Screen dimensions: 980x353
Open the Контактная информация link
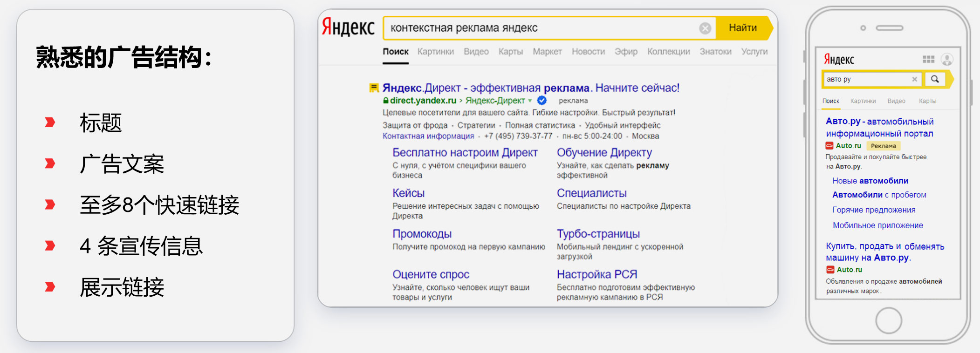[x=428, y=136]
